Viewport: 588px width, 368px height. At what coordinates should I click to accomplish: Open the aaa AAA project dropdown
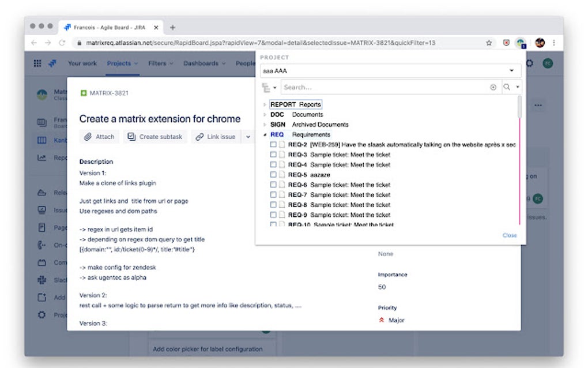[x=511, y=70]
